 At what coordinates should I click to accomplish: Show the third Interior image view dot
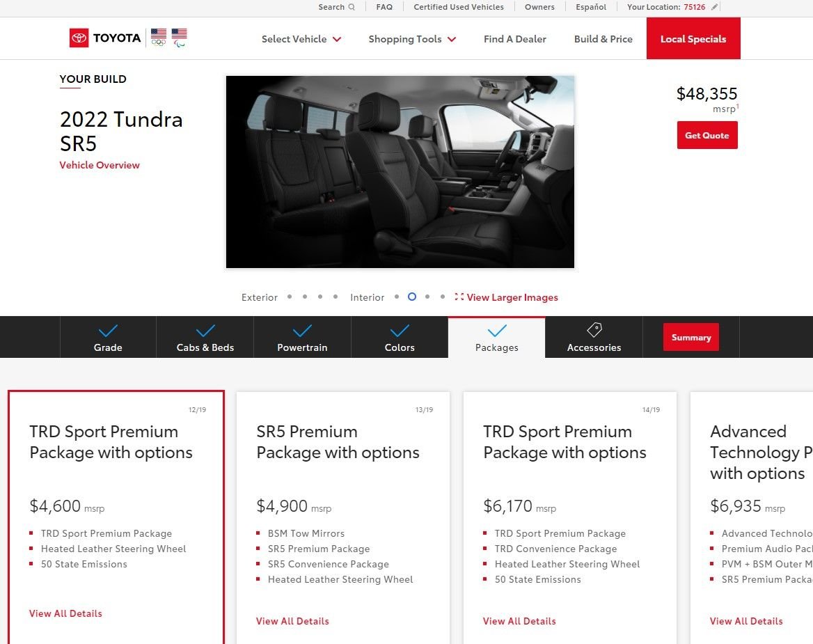[x=427, y=297]
